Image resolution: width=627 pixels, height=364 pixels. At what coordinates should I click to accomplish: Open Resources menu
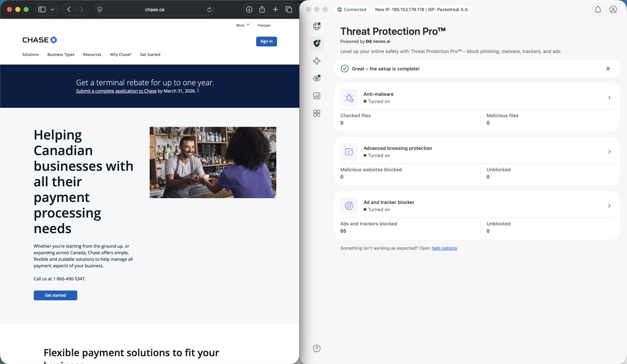[x=92, y=54]
